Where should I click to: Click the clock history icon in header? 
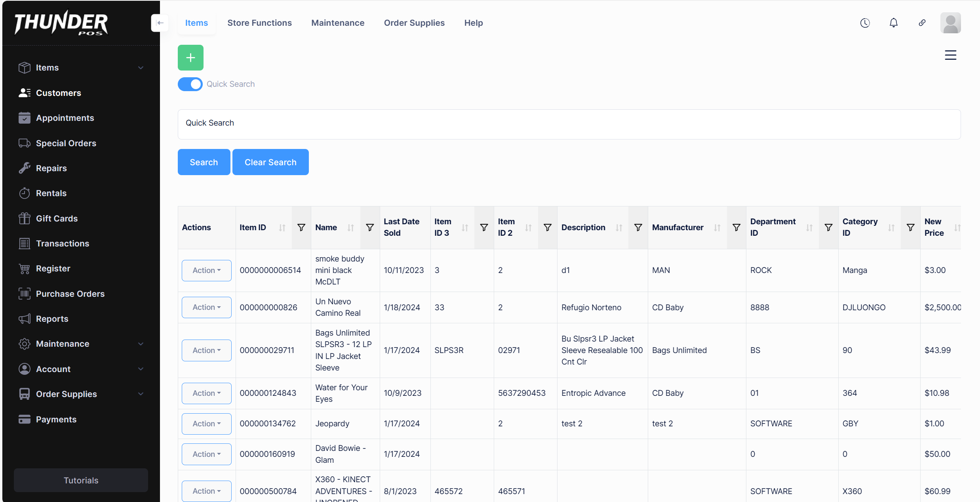[x=865, y=23]
